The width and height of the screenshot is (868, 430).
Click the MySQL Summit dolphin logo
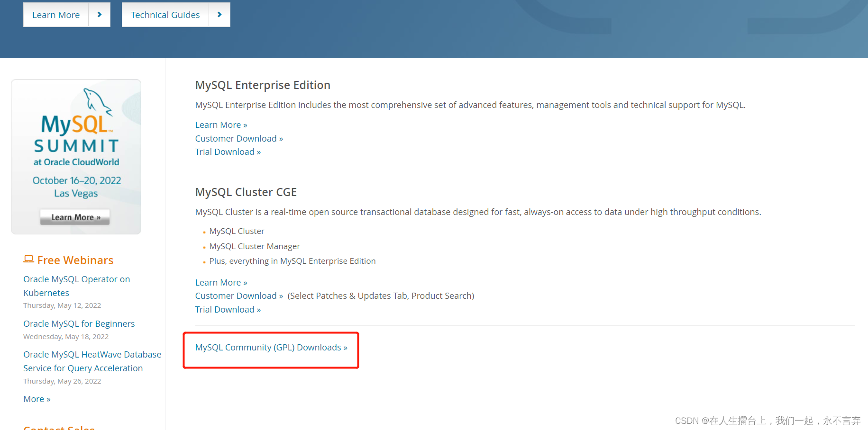click(98, 102)
